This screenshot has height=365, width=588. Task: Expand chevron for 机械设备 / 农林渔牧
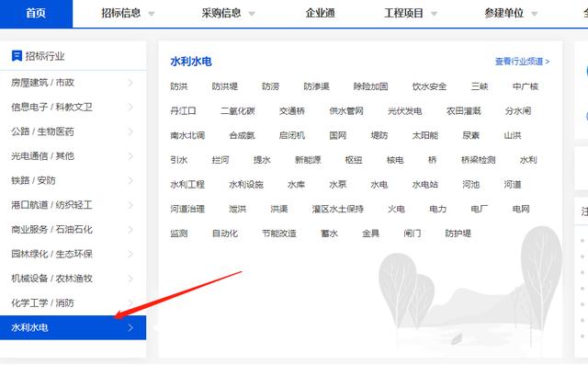coord(130,279)
